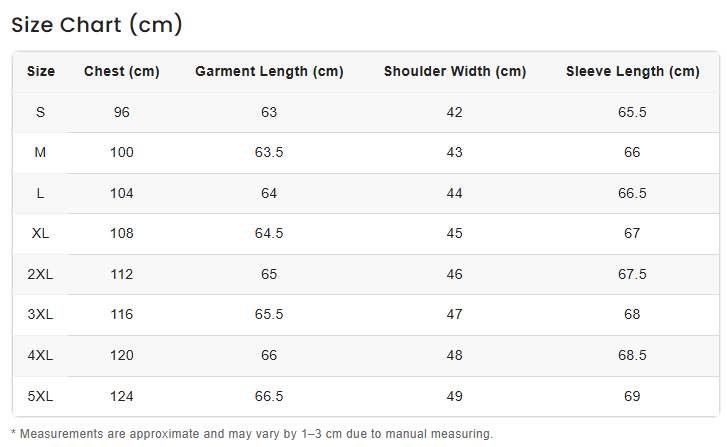Select the L size row label
Screen dimensions: 727x447
[41, 193]
